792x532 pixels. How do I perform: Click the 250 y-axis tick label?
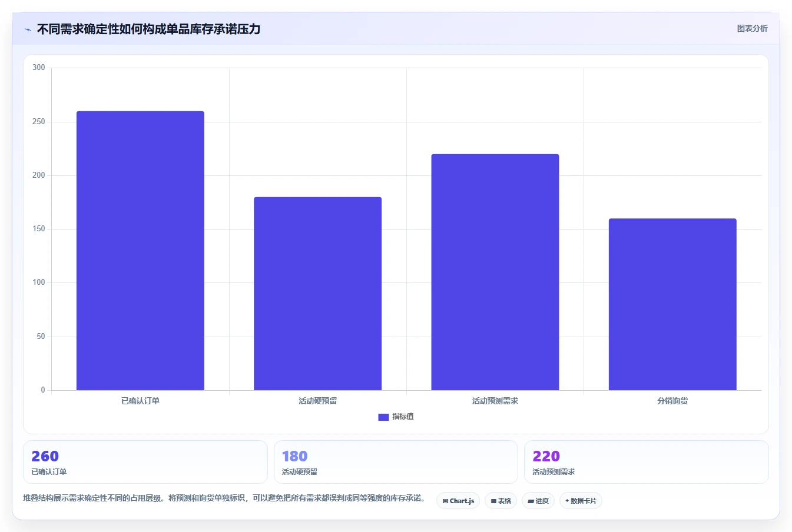click(39, 122)
